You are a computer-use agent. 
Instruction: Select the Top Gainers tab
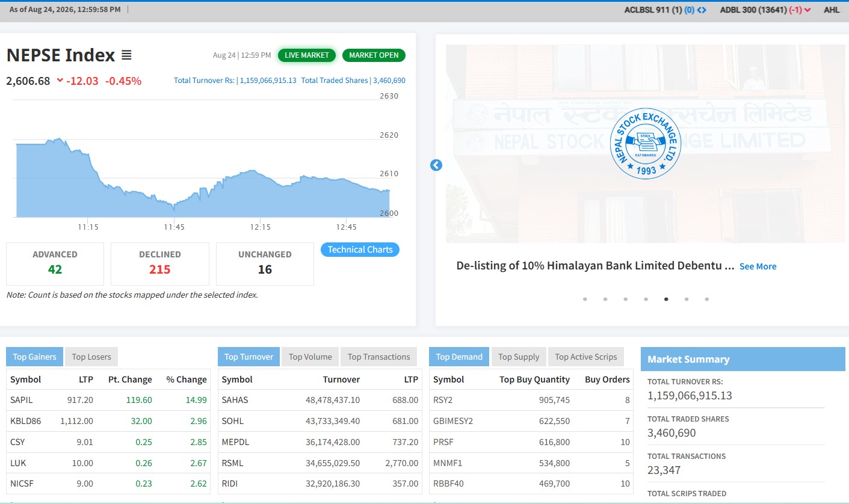coord(34,357)
